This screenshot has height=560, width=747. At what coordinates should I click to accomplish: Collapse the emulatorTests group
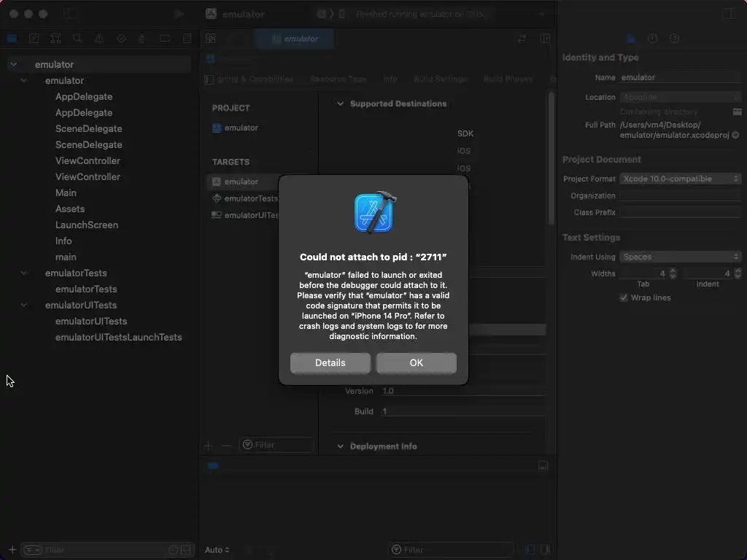pyautogui.click(x=24, y=273)
